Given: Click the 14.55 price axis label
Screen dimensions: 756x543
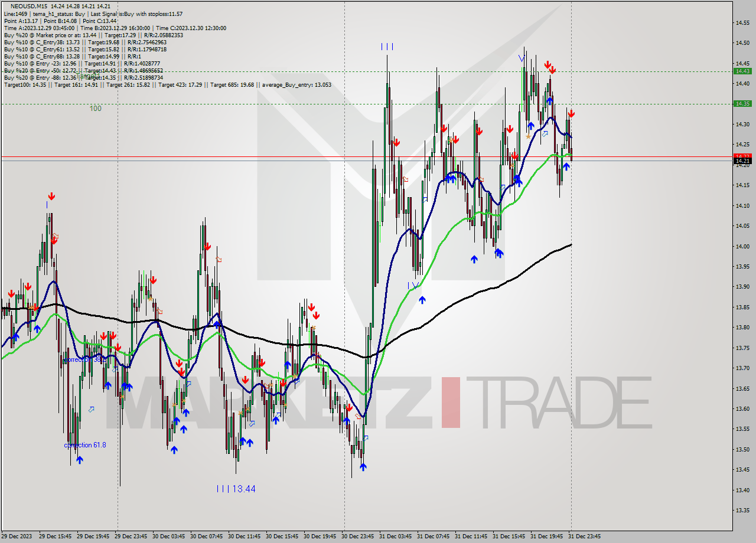Looking at the screenshot, I should point(742,22).
